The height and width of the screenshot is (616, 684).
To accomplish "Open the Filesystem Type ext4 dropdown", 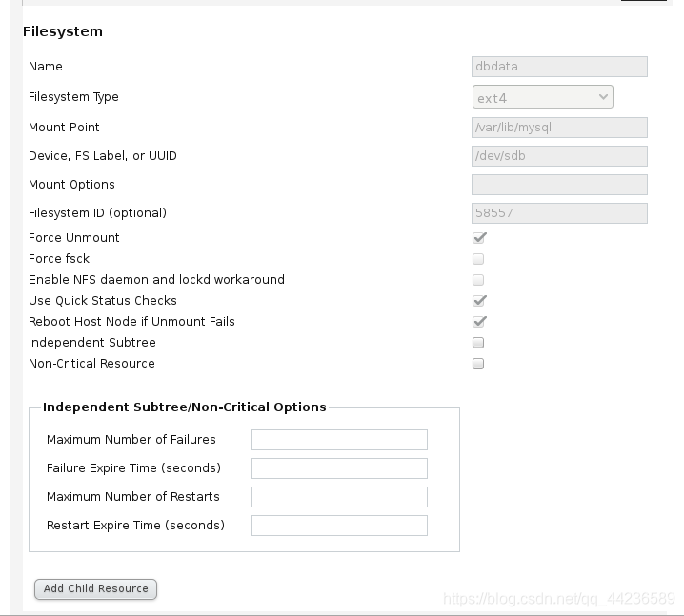I will pos(543,97).
